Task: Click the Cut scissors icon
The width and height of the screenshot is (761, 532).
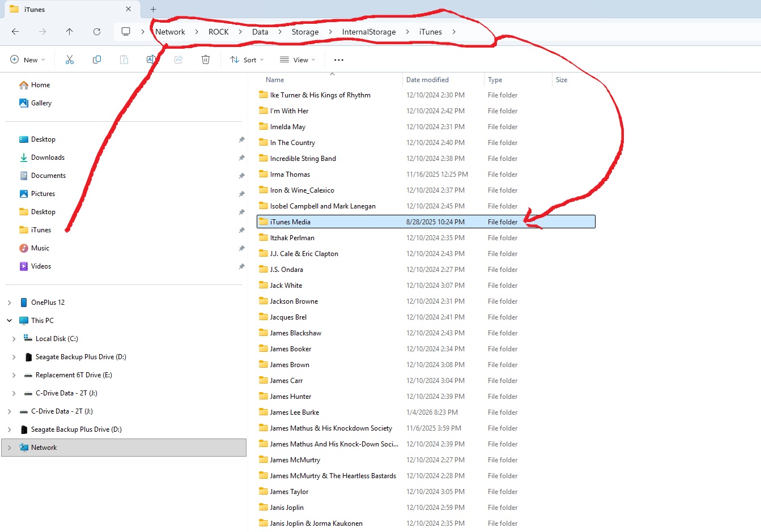Action: tap(70, 59)
